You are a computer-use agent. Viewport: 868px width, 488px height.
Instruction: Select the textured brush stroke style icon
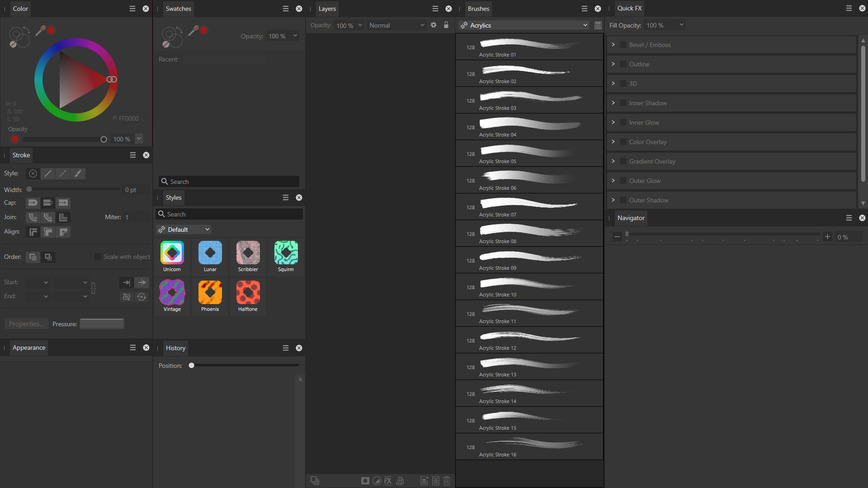(x=78, y=174)
